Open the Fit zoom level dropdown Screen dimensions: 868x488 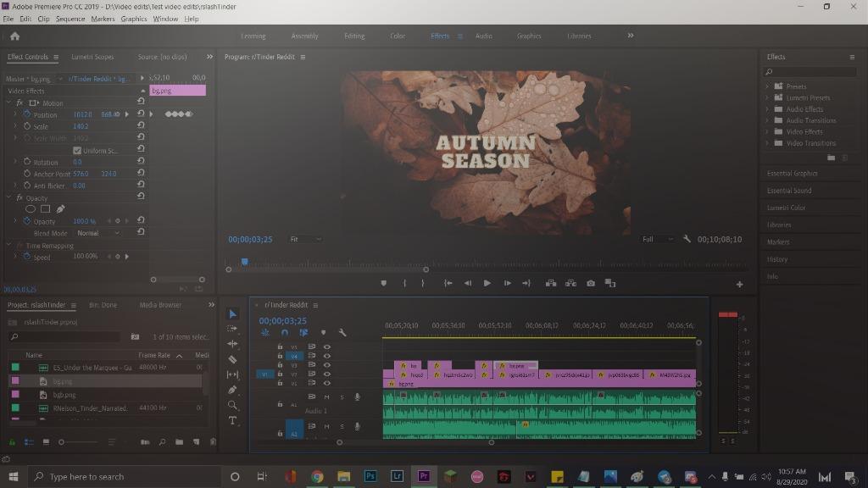point(305,239)
